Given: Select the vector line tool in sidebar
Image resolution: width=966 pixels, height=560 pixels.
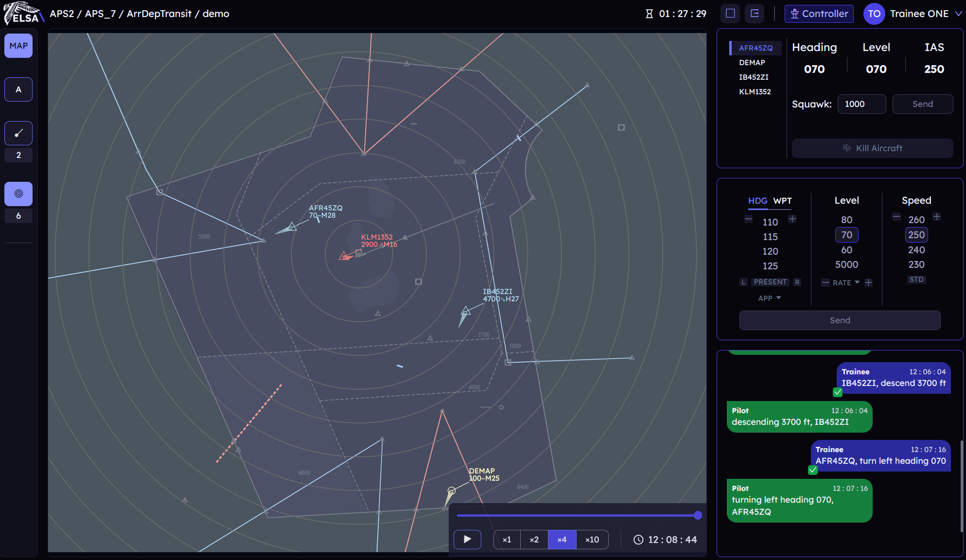Looking at the screenshot, I should pos(18,133).
